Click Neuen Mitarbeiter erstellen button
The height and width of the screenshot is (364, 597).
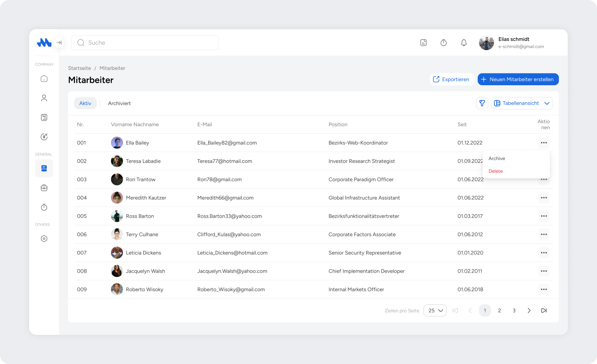(518, 79)
